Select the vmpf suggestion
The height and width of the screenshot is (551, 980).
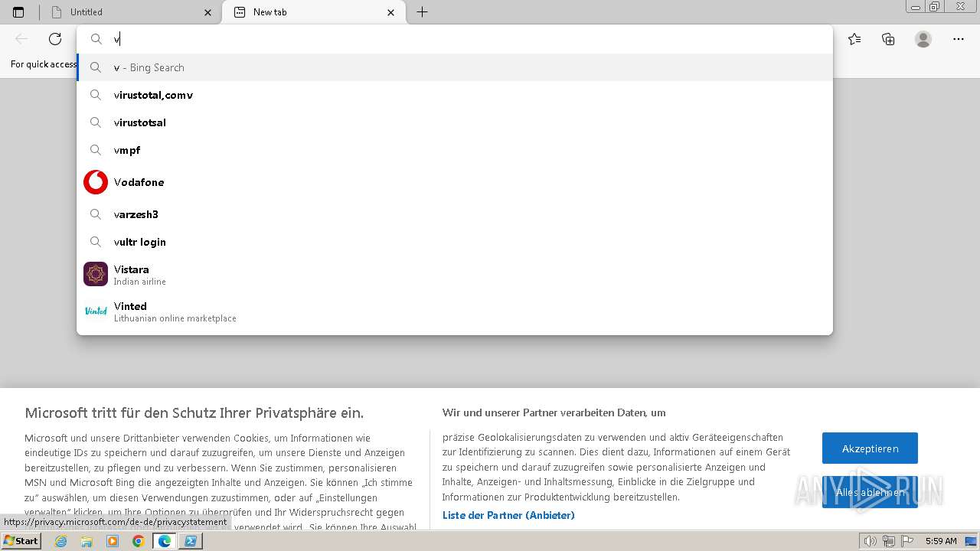point(455,150)
